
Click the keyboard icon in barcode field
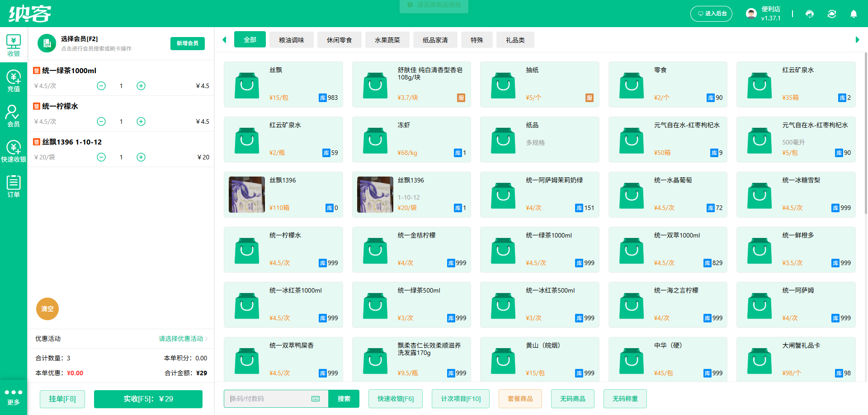coord(316,399)
